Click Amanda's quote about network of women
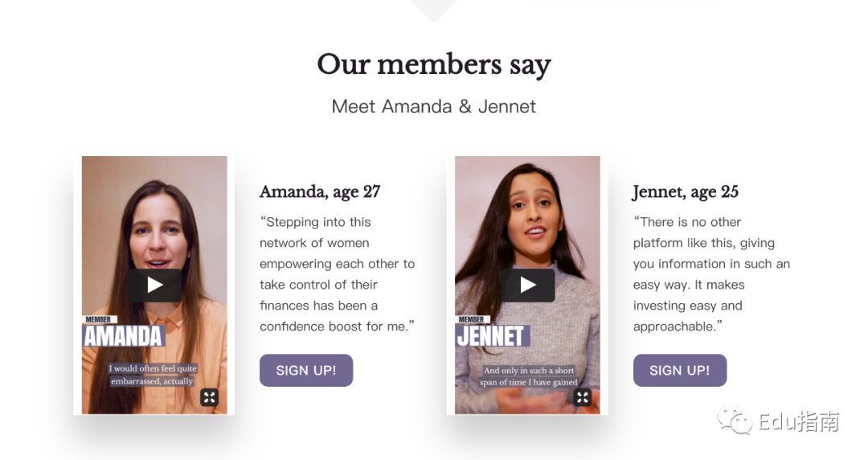868x460 pixels. click(337, 274)
